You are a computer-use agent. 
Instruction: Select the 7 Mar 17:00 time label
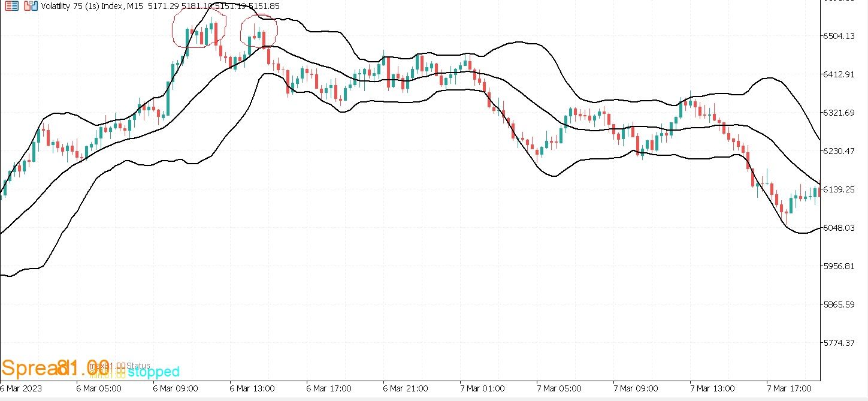789,388
